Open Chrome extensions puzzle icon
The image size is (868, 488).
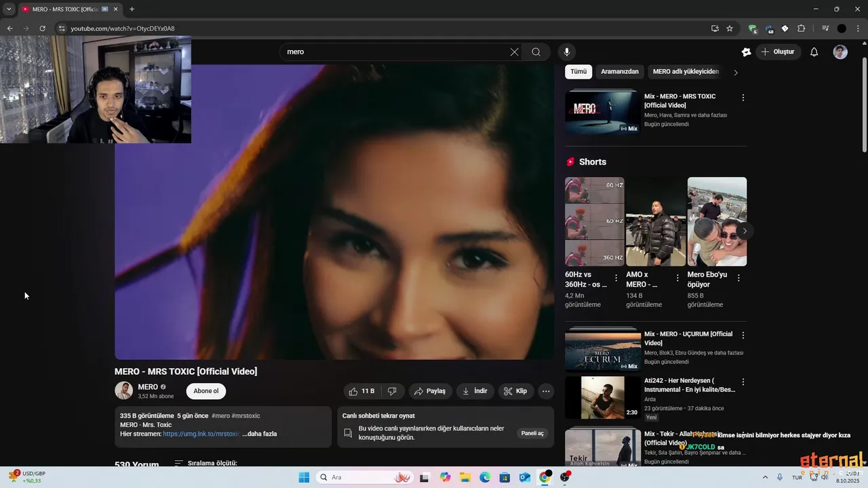point(801,28)
